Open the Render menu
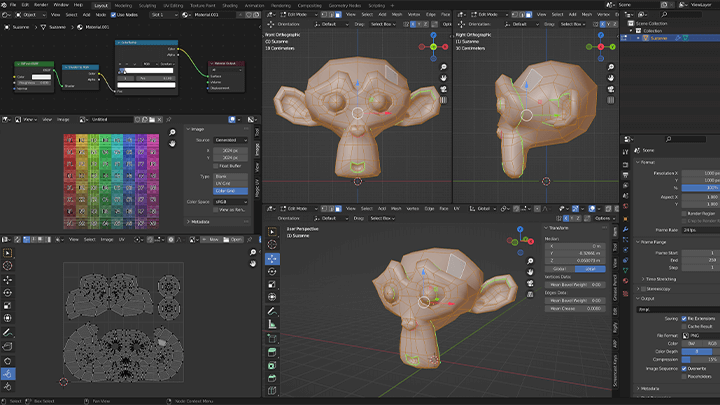This screenshot has height=405, width=720. tap(41, 5)
